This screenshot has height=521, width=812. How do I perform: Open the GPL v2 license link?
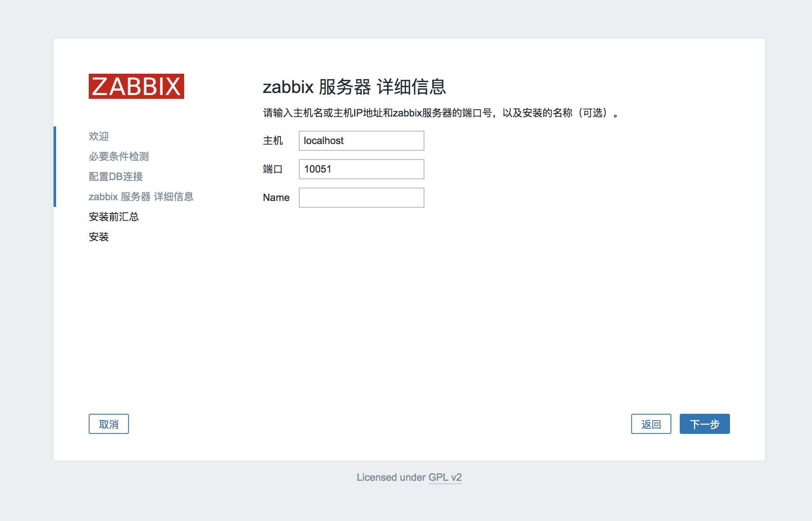pyautogui.click(x=445, y=477)
